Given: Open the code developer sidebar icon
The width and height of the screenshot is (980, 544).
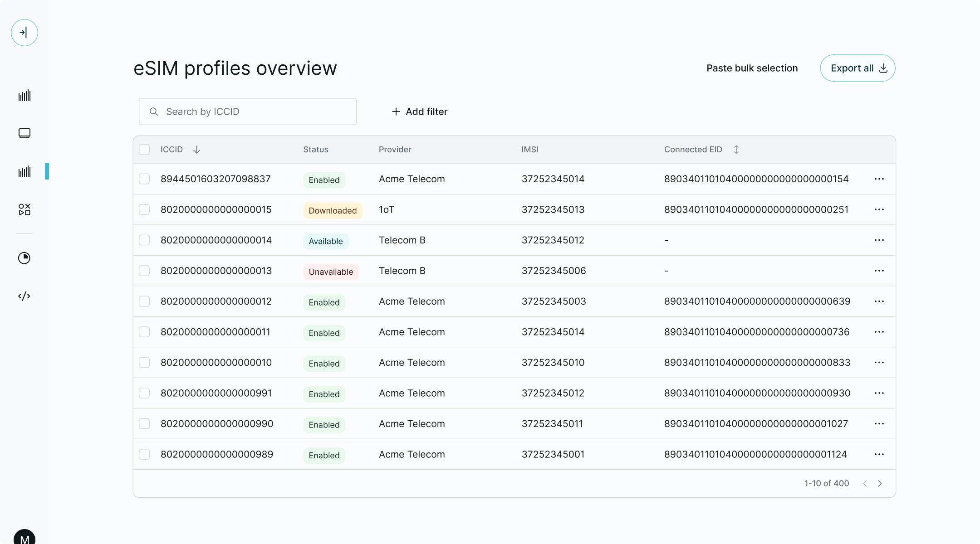Looking at the screenshot, I should coord(24,296).
